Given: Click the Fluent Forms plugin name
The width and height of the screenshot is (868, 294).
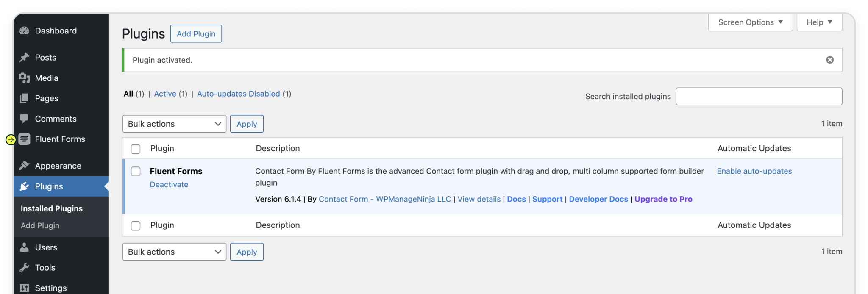Looking at the screenshot, I should point(176,171).
